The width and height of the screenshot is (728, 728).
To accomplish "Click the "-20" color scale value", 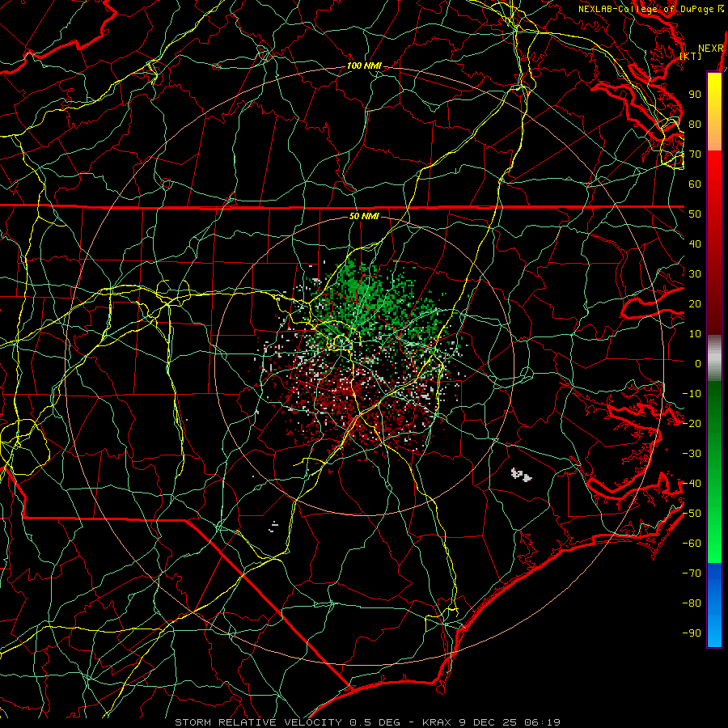I will coord(692,424).
